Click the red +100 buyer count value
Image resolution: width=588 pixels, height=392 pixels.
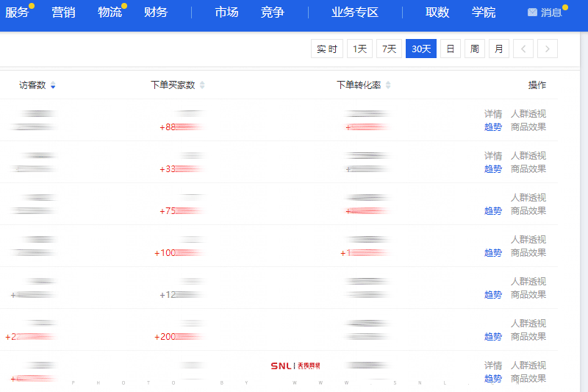pyautogui.click(x=179, y=253)
